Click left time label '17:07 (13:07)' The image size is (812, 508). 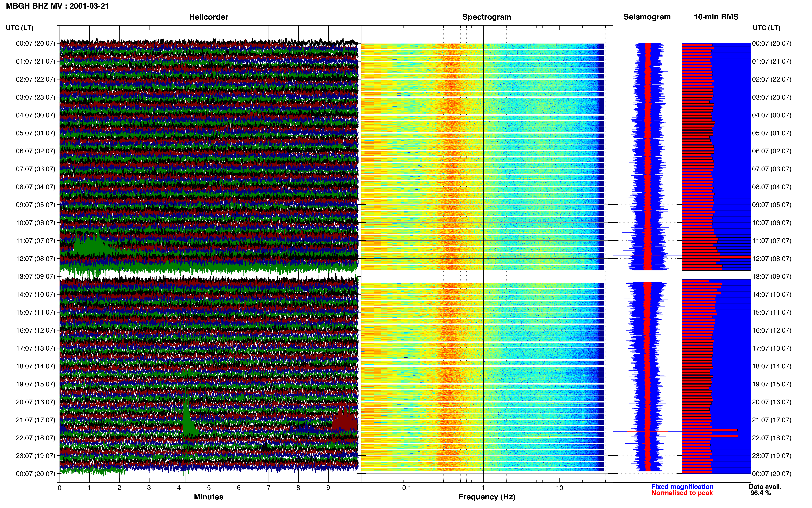point(36,348)
